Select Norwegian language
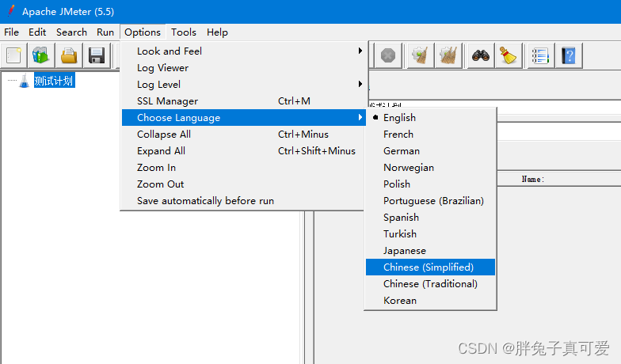The width and height of the screenshot is (621, 364). tap(430, 168)
